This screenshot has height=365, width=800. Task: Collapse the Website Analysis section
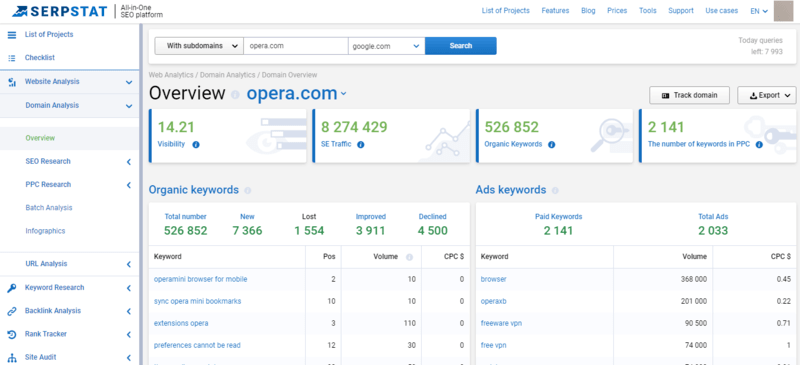tap(129, 82)
